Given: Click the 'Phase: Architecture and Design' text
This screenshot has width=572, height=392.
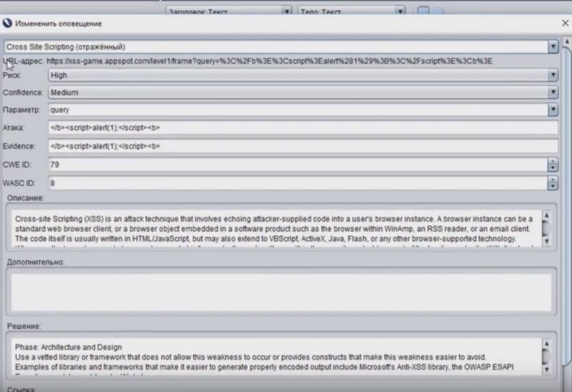Looking at the screenshot, I should 69,347.
